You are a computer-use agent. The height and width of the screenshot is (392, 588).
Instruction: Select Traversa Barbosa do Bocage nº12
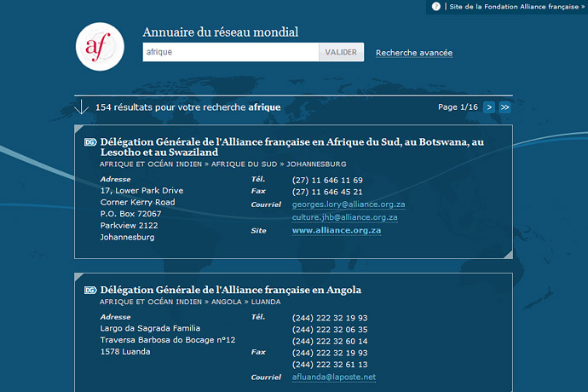[x=168, y=340]
